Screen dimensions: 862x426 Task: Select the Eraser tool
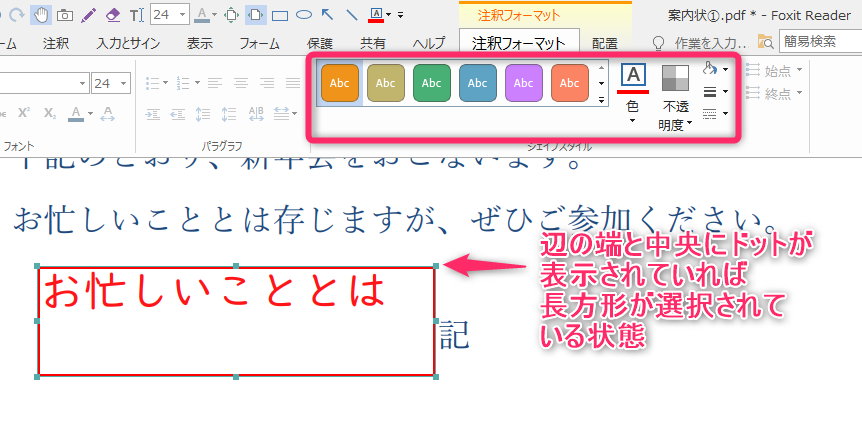pyautogui.click(x=112, y=15)
